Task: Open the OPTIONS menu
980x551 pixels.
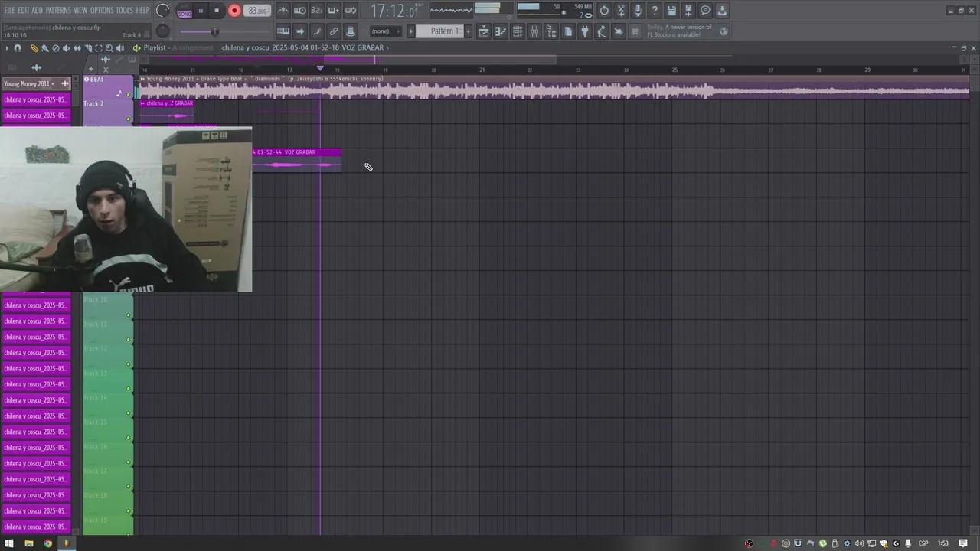Action: [102, 11]
